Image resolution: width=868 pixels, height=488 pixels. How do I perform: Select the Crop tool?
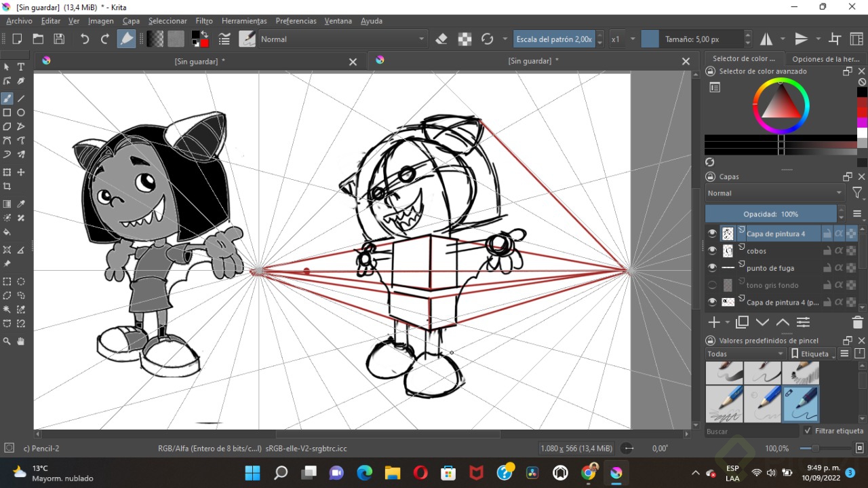pos(7,187)
